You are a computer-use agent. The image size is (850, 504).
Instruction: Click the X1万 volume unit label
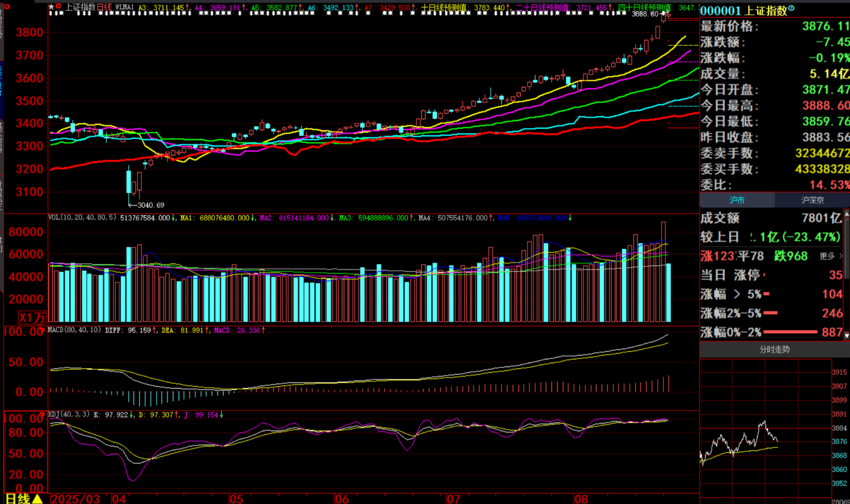click(x=32, y=318)
